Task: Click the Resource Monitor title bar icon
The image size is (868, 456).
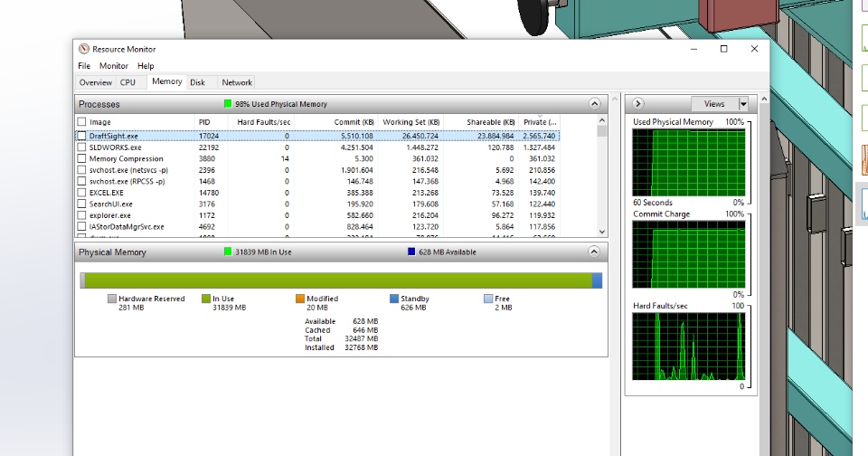Action: [x=83, y=49]
